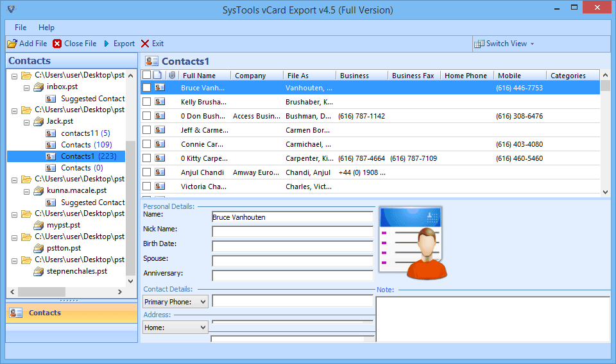This screenshot has width=616, height=364.
Task: Click the blue Export arrow icon
Action: (107, 44)
